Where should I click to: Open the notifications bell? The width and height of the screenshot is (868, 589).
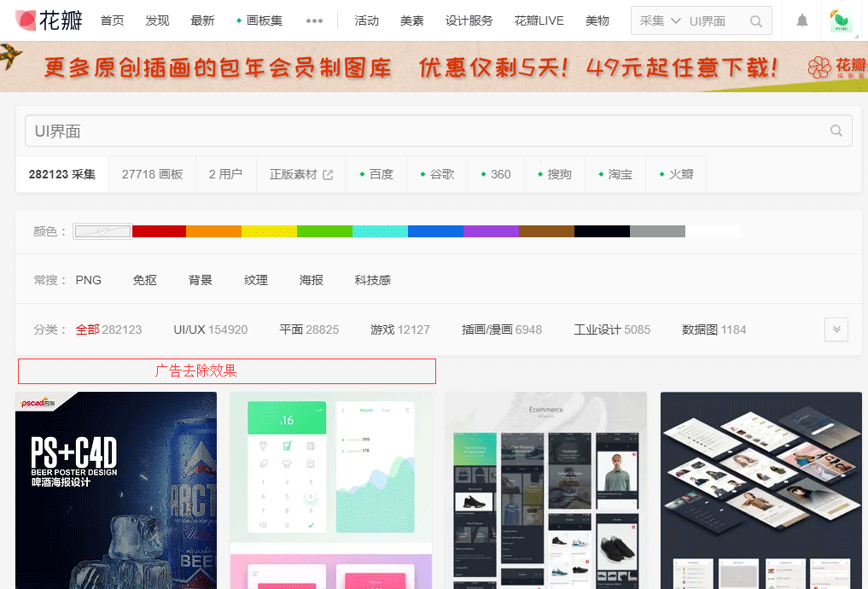click(801, 20)
